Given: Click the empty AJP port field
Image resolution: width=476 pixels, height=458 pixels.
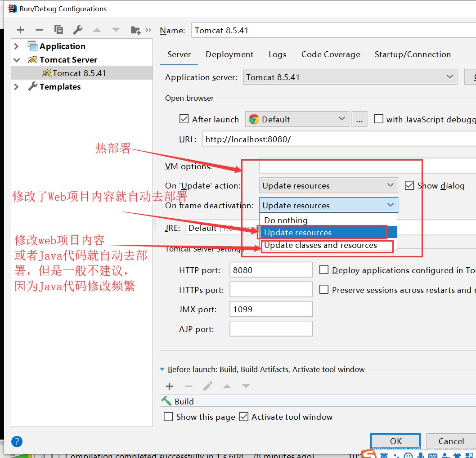Looking at the screenshot, I should pyautogui.click(x=271, y=329).
